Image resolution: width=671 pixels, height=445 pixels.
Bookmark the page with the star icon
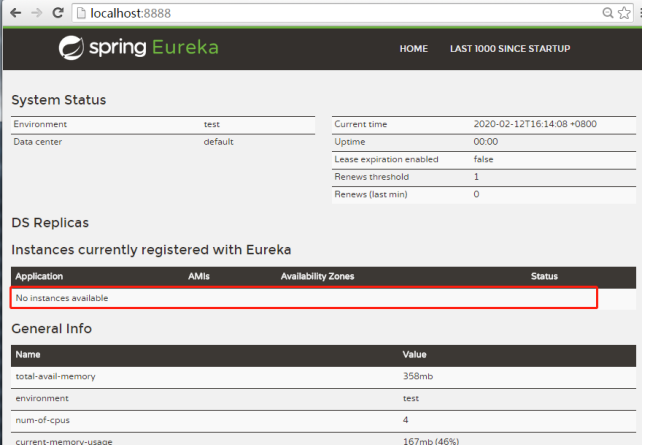(624, 13)
